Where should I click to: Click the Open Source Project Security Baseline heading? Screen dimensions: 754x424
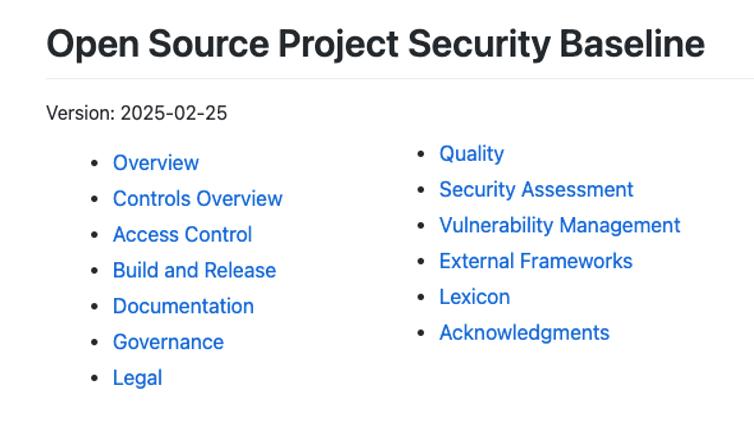click(375, 44)
